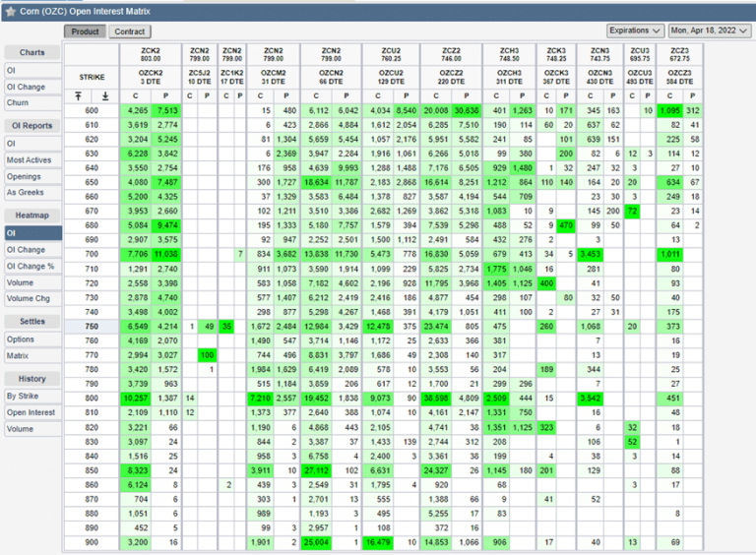Click the 38,598 OZCZ2 call cell
This screenshot has height=555, width=756.
436,399
